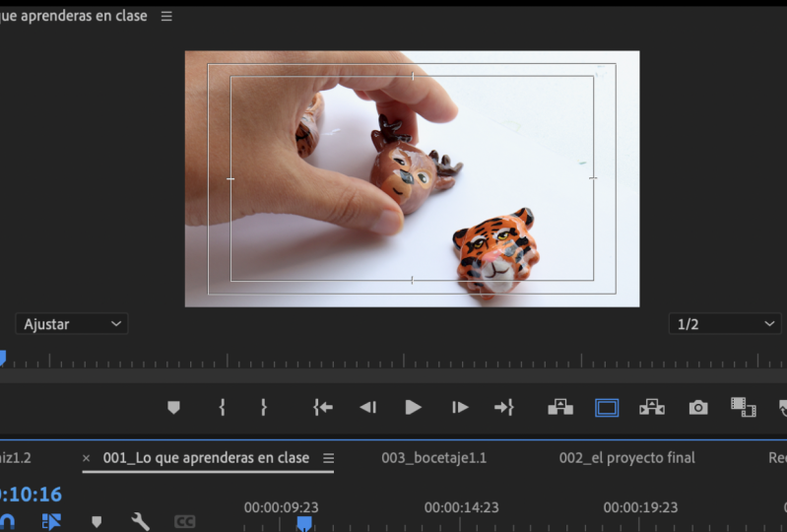Open Comparison View button

[x=744, y=407]
